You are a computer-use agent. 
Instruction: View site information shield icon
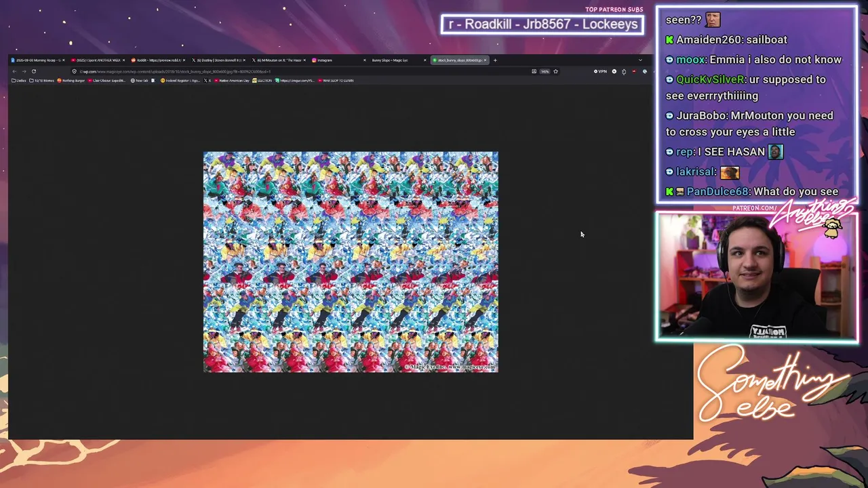click(x=75, y=71)
